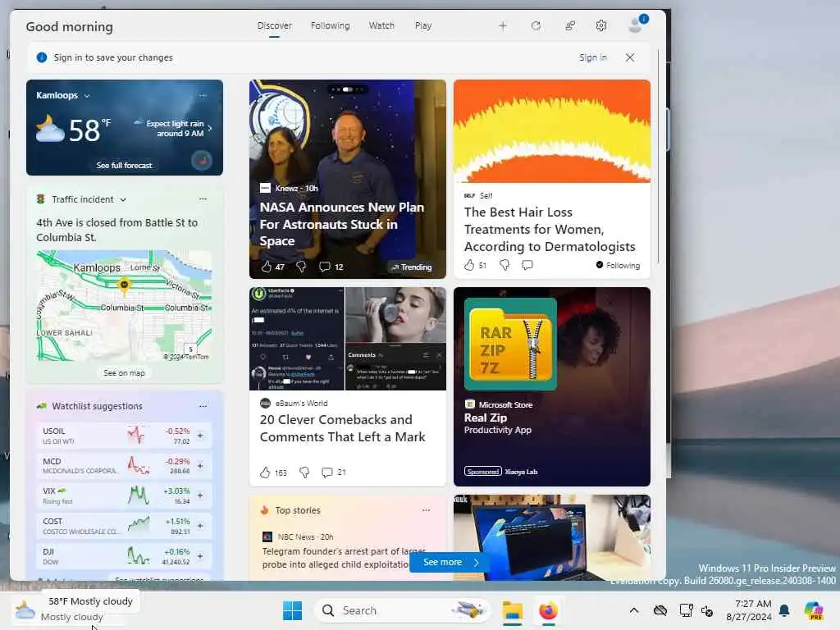
Task: Open 20 Clever Comebacks headline
Action: pyautogui.click(x=342, y=428)
